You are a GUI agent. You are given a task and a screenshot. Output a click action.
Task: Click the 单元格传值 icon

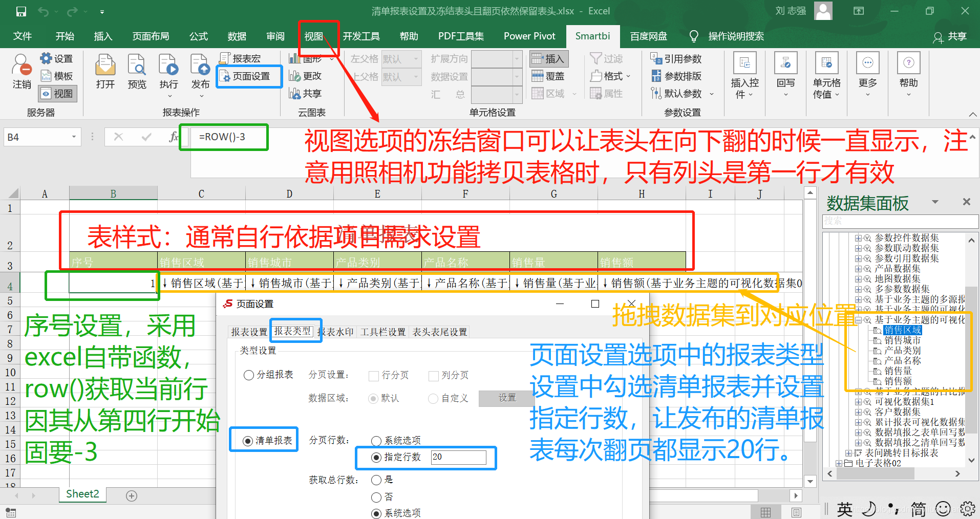[826, 63]
